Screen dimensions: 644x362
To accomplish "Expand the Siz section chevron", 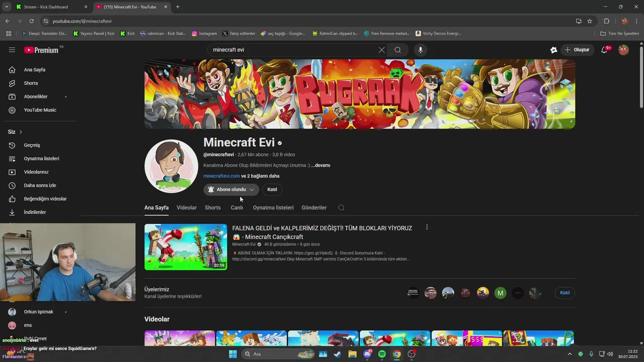I will pos(21,132).
